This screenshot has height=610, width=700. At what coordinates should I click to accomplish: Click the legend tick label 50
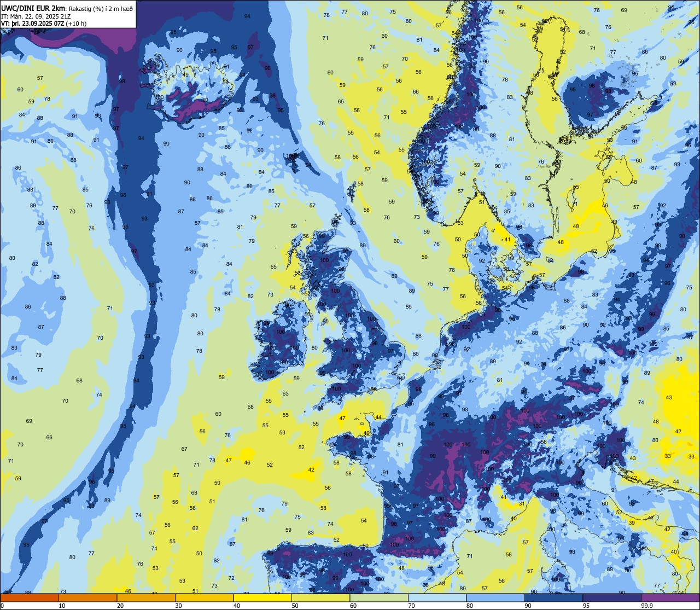[295, 606]
